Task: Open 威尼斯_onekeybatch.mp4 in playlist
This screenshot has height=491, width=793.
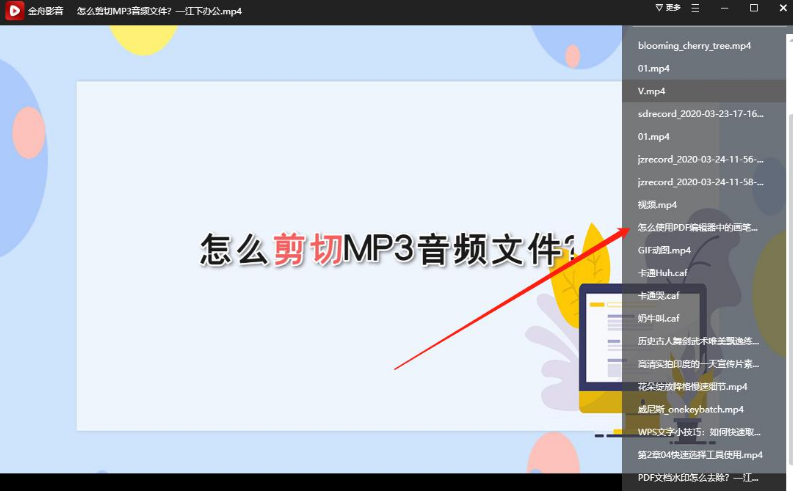Action: (x=690, y=409)
